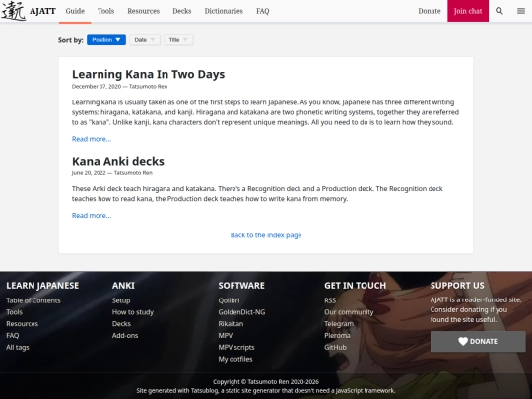532x399 pixels.
Task: Open Qolibri in the Software footer
Action: click(x=229, y=300)
